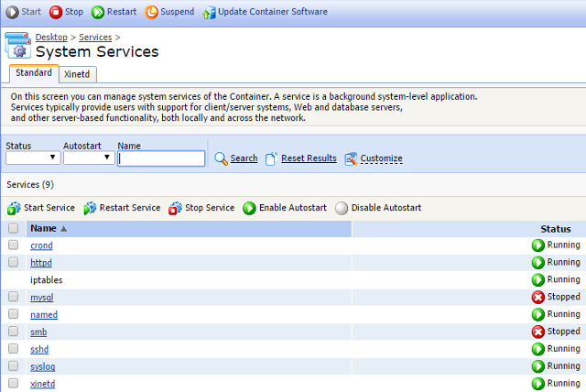The image size is (586, 392).
Task: Open the named service link
Action: click(44, 315)
